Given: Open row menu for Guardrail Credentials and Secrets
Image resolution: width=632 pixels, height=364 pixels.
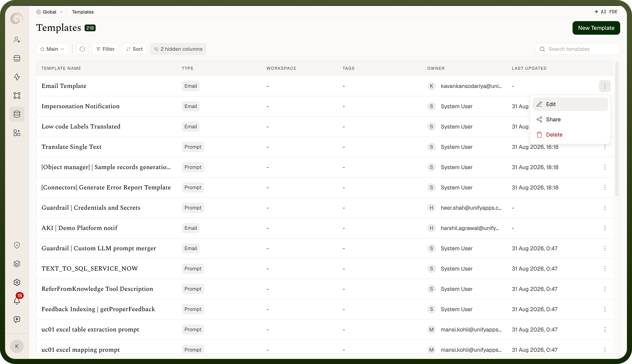Looking at the screenshot, I should 605,208.
